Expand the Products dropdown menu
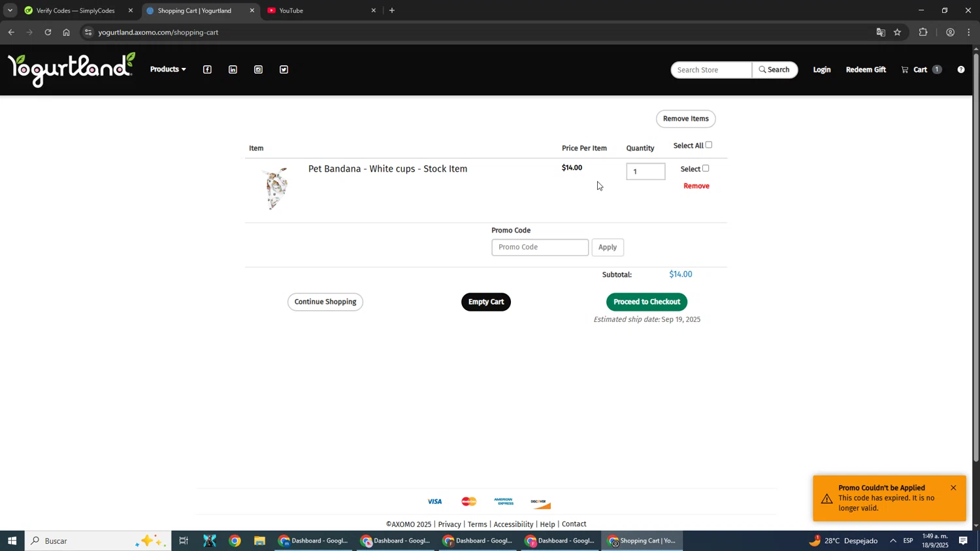 (168, 69)
